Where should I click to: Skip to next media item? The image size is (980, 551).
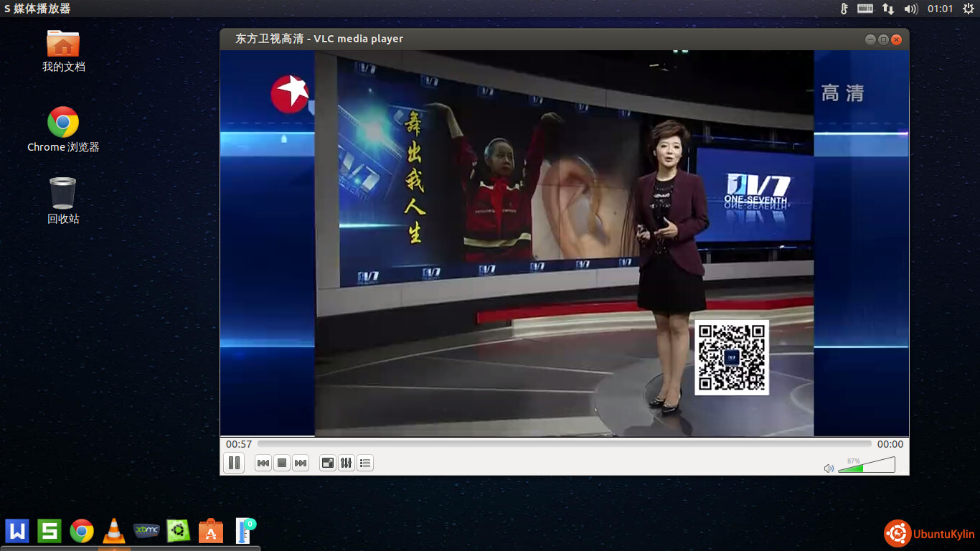[301, 463]
